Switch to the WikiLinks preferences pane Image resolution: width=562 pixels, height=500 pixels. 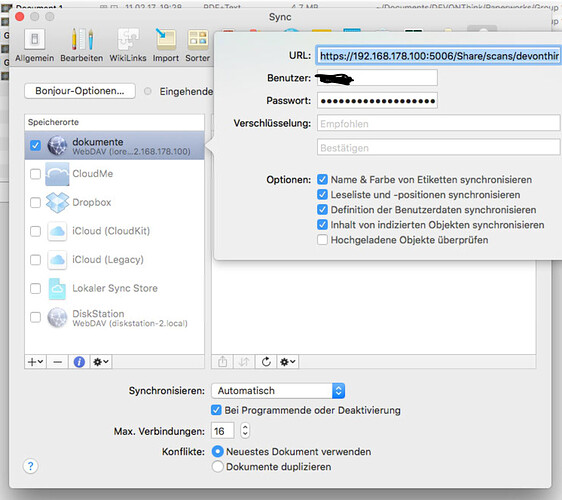click(128, 46)
